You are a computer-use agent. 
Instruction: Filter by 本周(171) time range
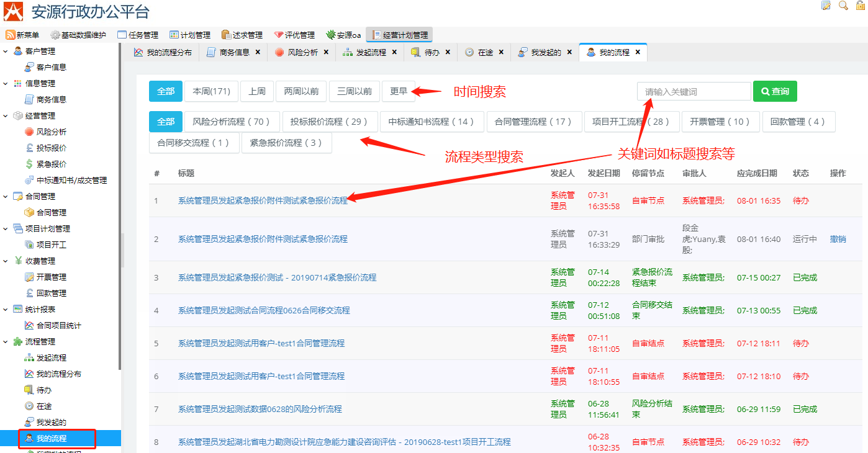211,91
